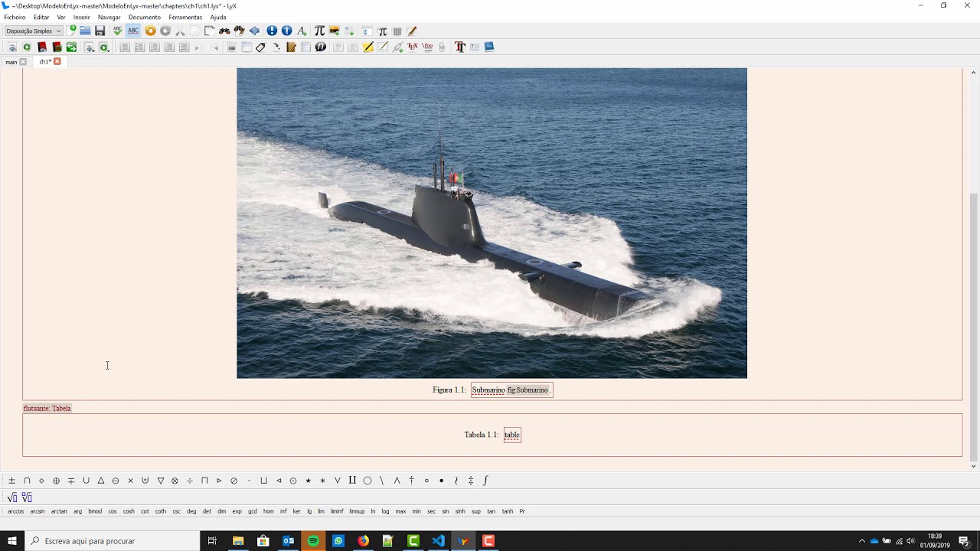Insert a yellow LyX note

click(x=367, y=47)
